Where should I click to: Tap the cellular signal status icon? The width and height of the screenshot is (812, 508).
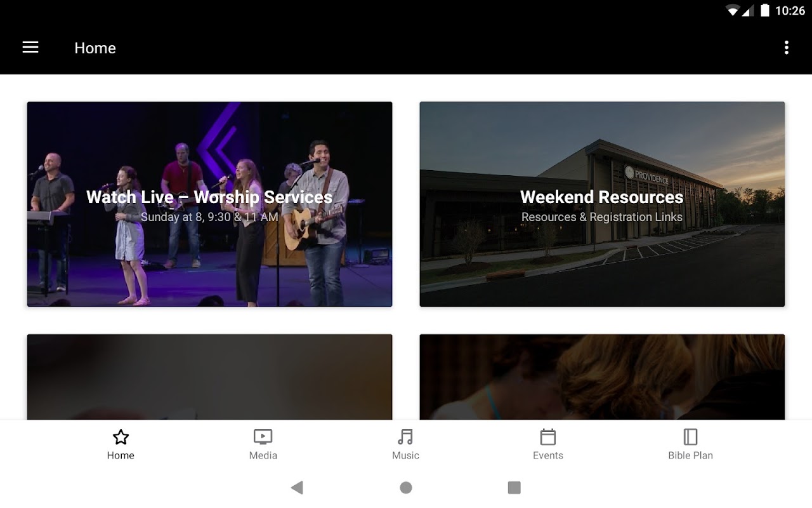(x=747, y=10)
